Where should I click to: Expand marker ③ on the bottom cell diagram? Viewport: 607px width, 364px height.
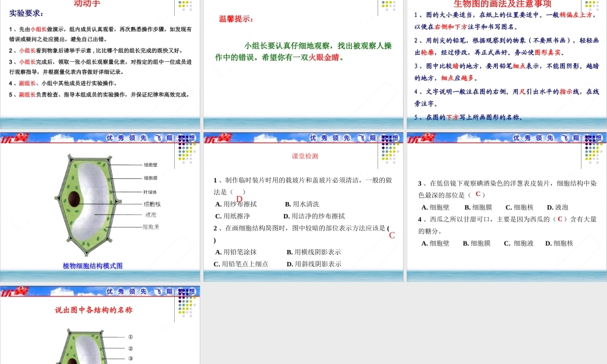tap(131, 358)
